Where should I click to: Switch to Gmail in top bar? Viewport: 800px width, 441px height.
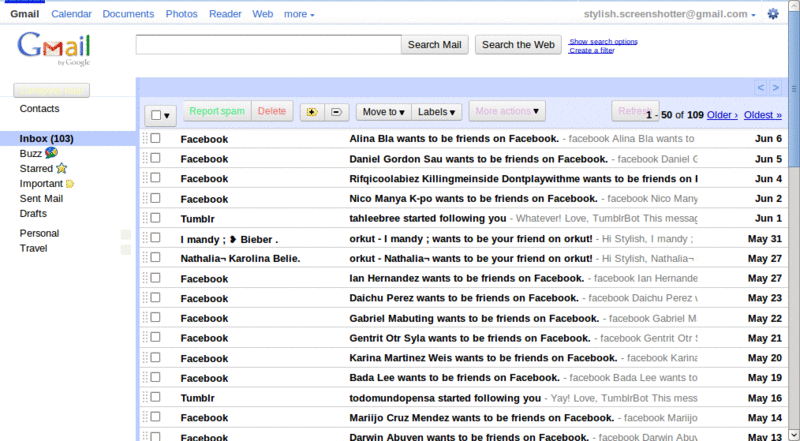(24, 14)
